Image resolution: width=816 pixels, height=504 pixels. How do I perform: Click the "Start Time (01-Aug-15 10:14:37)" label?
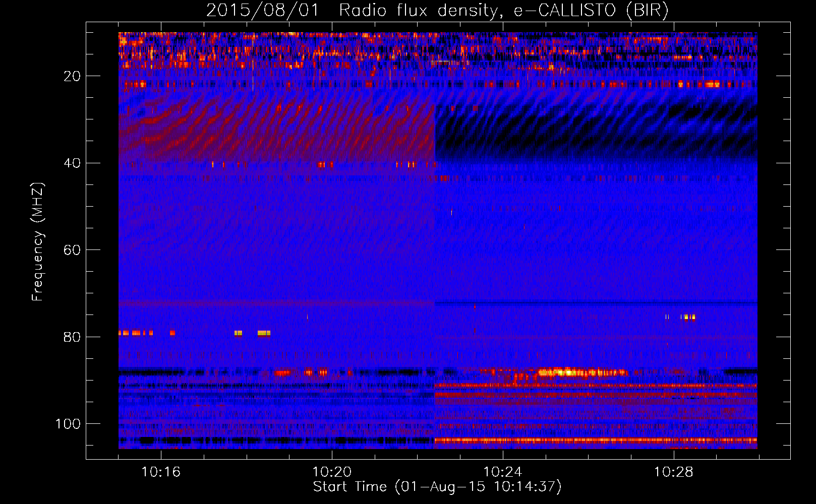[437, 487]
